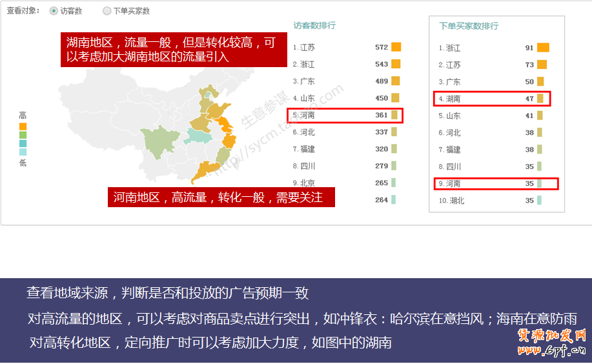Viewport: 592px width, 364px height.
Task: Click visitor count 320
Action: [382, 149]
